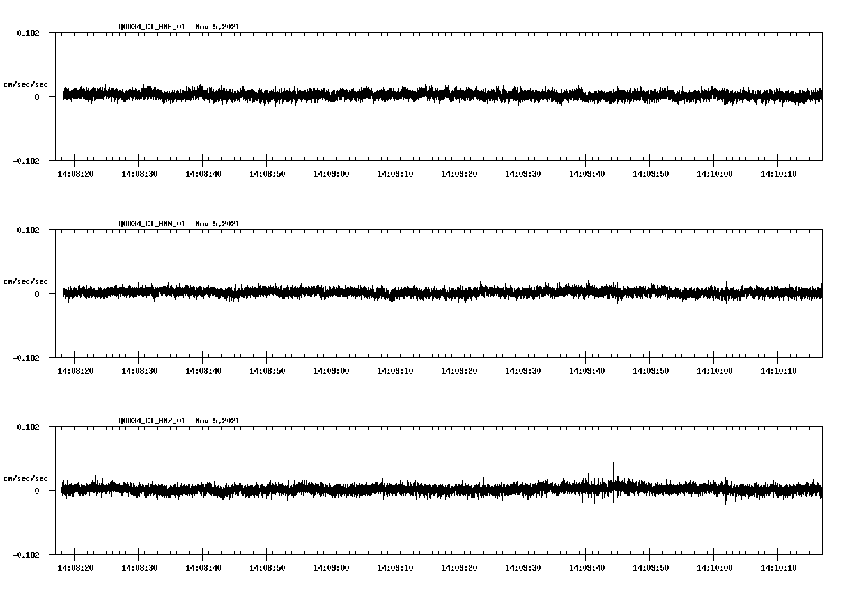Click the Q0034_CI_HNN_01 plot title
This screenshot has width=868, height=591.
152,224
